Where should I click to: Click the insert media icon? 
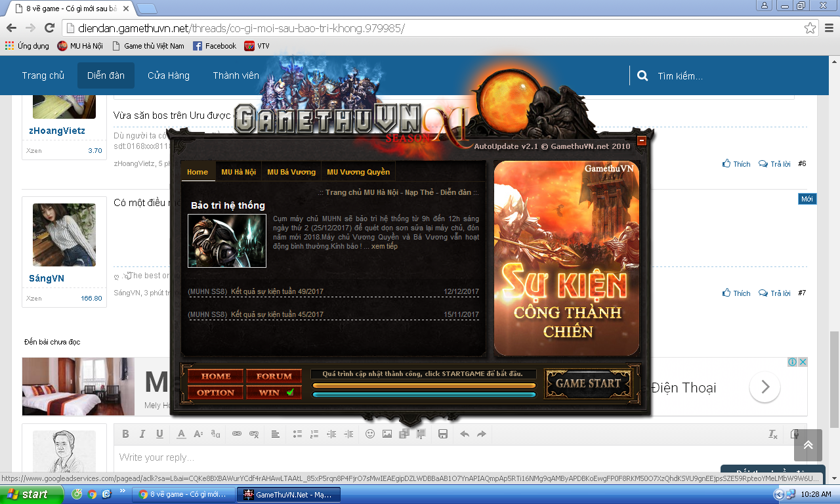[x=404, y=434]
